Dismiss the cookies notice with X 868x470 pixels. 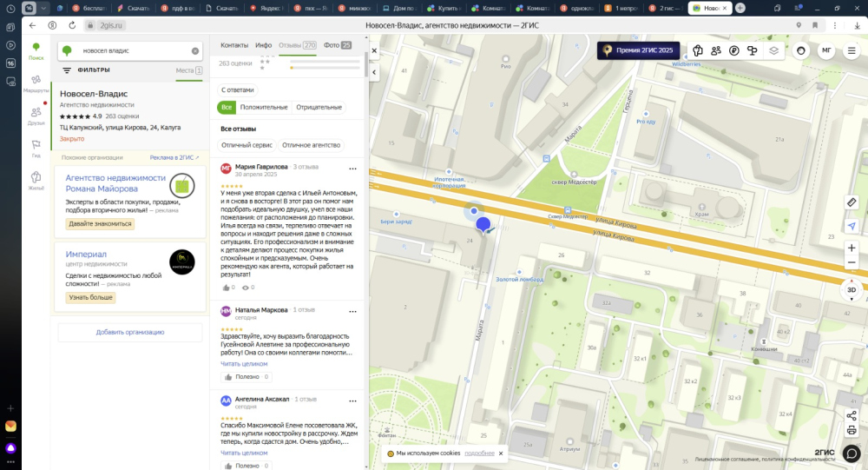501,453
